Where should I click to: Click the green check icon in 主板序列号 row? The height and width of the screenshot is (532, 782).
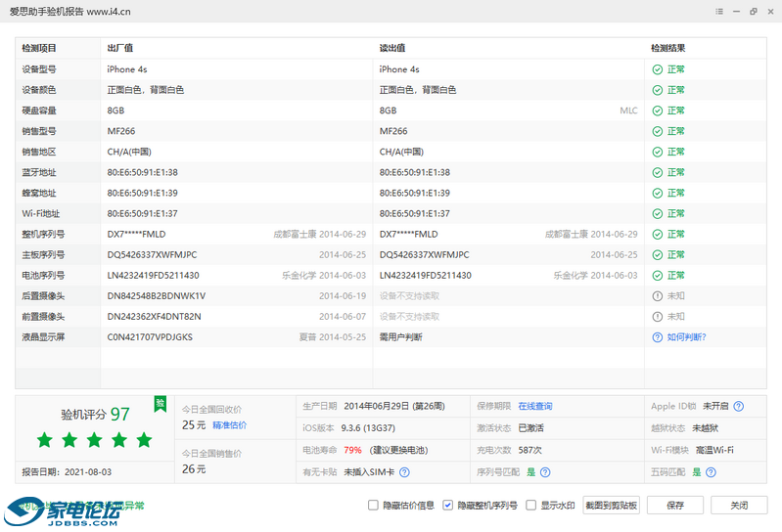click(658, 255)
